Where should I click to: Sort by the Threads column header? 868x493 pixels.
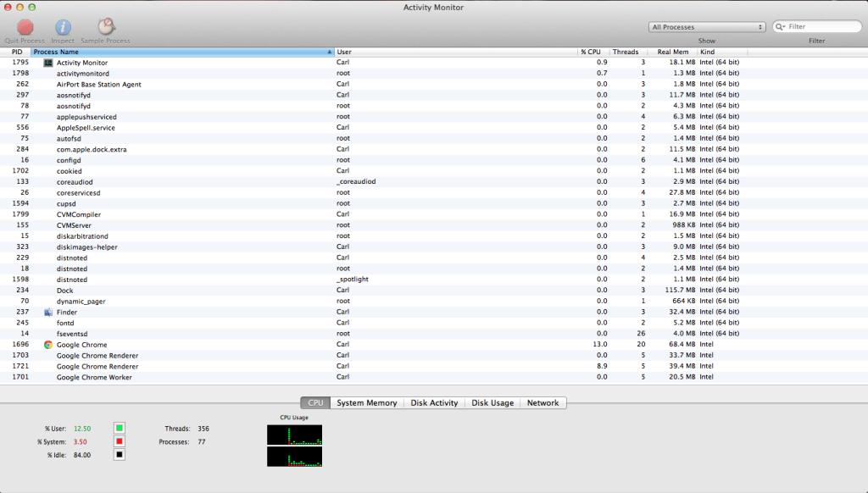click(628, 52)
